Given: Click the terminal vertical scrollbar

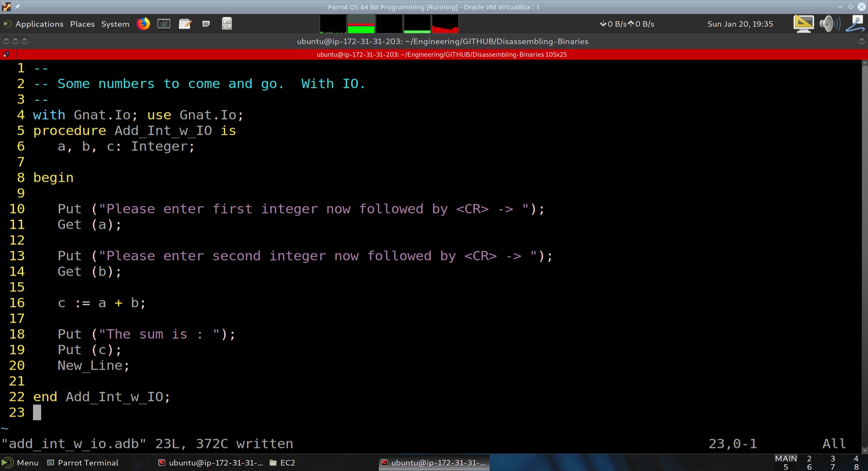Looking at the screenshot, I should coord(864,253).
